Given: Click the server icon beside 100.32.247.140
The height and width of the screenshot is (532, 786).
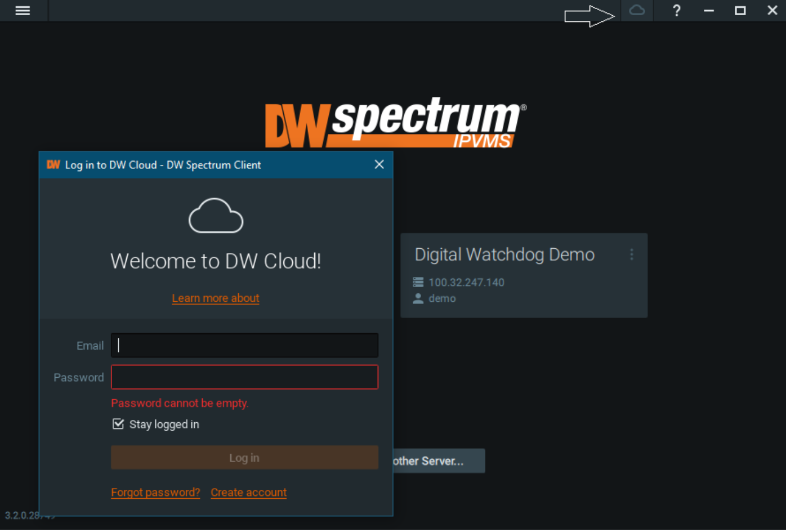Looking at the screenshot, I should pos(418,282).
